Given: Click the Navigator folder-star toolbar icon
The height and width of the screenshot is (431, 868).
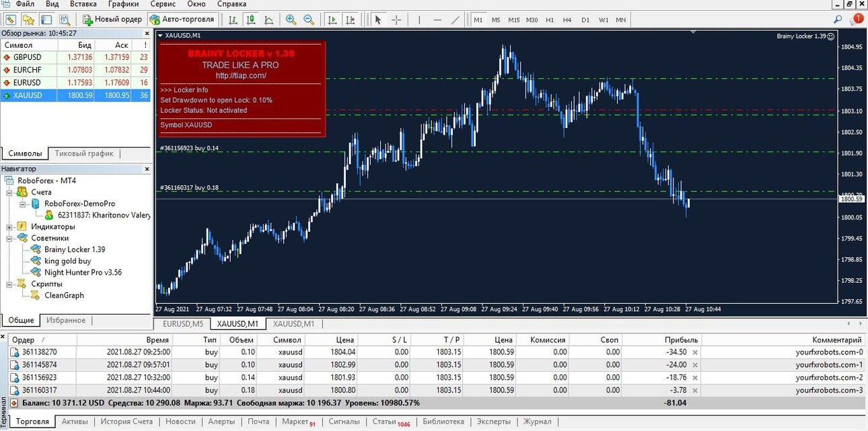Looking at the screenshot, I should (29, 20).
